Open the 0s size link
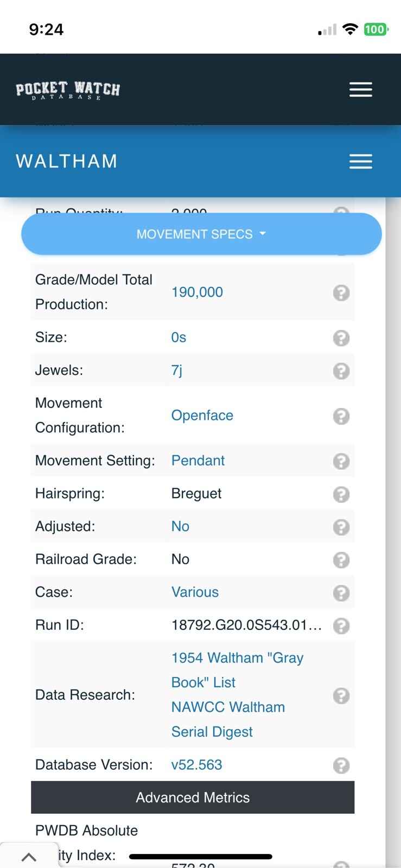 179,337
